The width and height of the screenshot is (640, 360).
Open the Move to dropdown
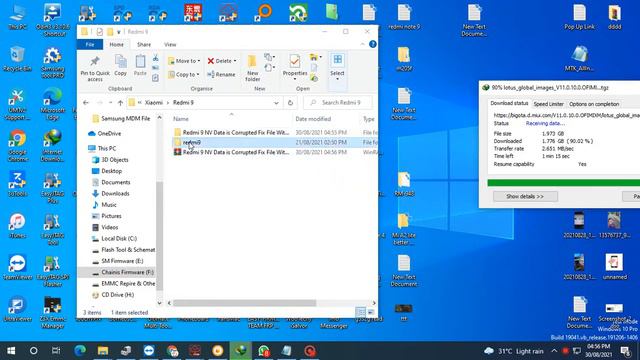point(184,61)
